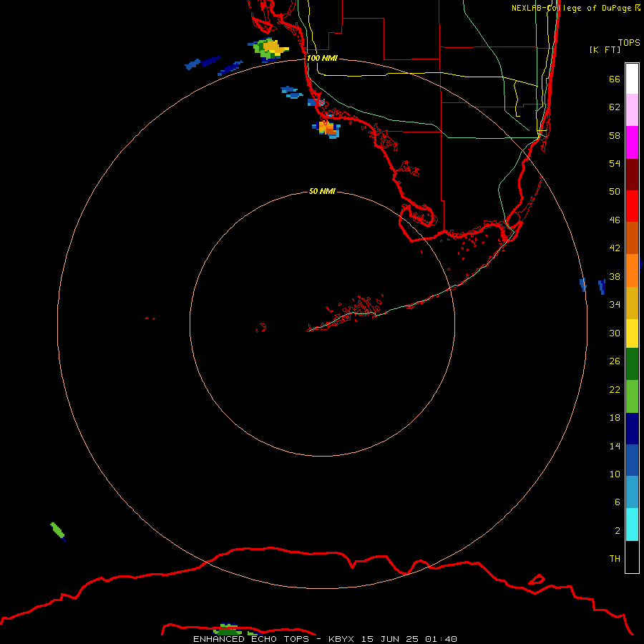Click the light green echo southwest of the outer ring
The height and width of the screenshot is (644, 644).
[x=57, y=531]
